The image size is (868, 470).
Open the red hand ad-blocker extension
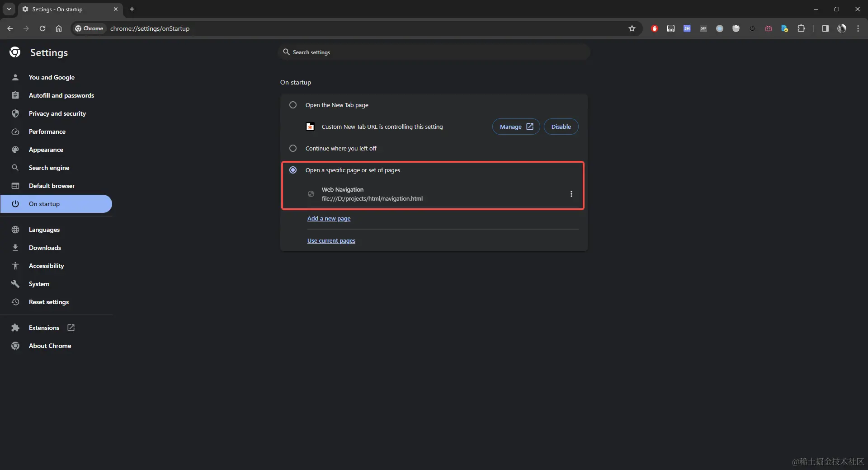[x=655, y=28]
